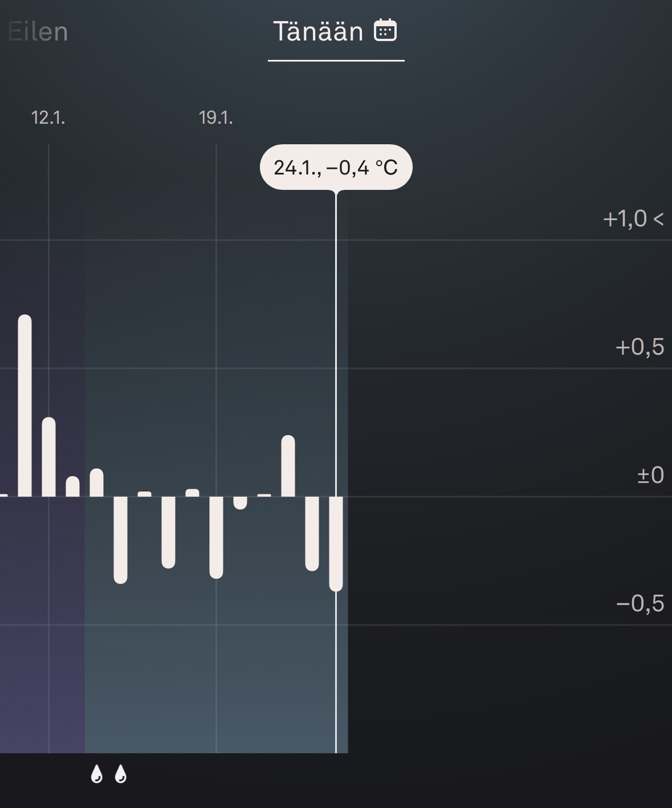Tap the 24.1., −0,4 °C tooltip bubble

(x=336, y=167)
